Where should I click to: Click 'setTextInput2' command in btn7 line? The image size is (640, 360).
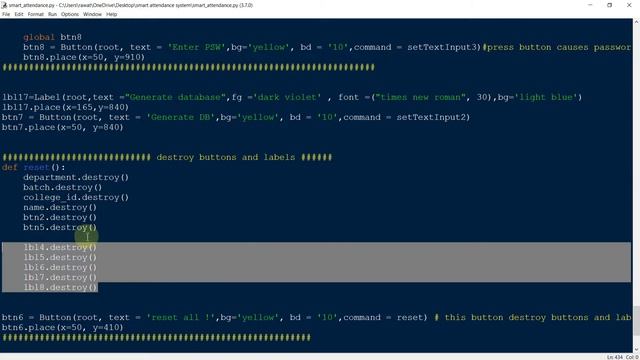pos(431,118)
